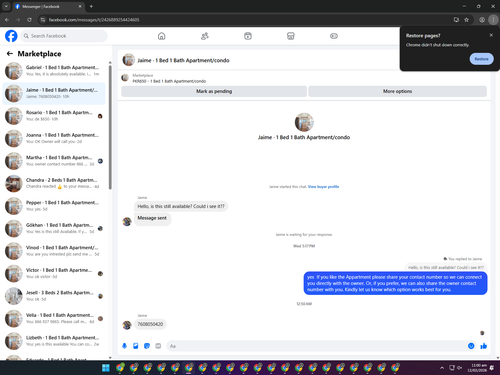Open View buyer profile link
Image resolution: width=500 pixels, height=375 pixels.
click(323, 187)
